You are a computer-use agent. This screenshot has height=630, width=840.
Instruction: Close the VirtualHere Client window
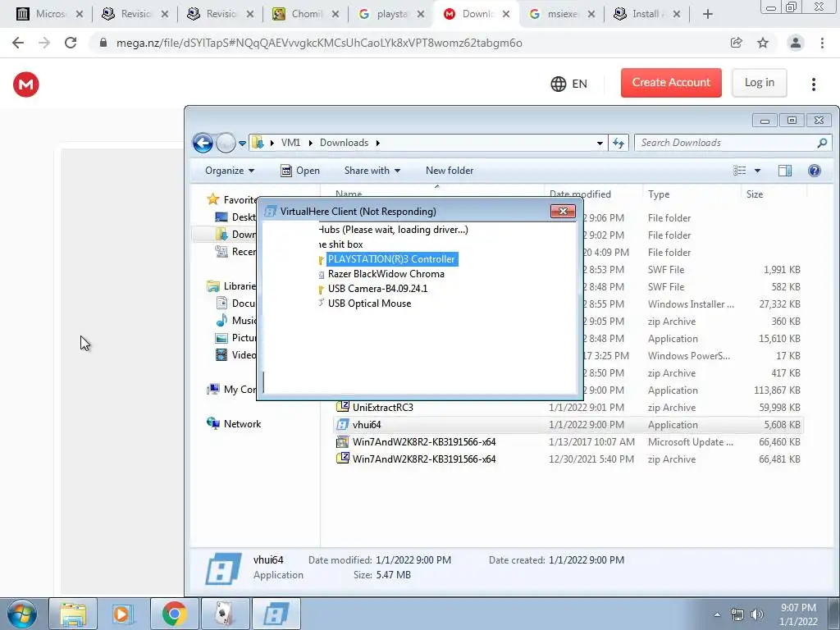pyautogui.click(x=563, y=211)
